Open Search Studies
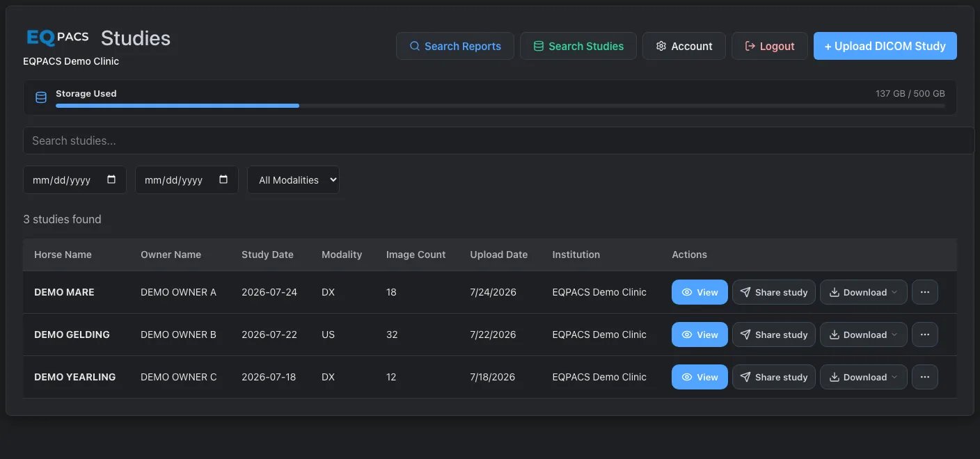Screen dimensions: 980x459 pos(578,46)
